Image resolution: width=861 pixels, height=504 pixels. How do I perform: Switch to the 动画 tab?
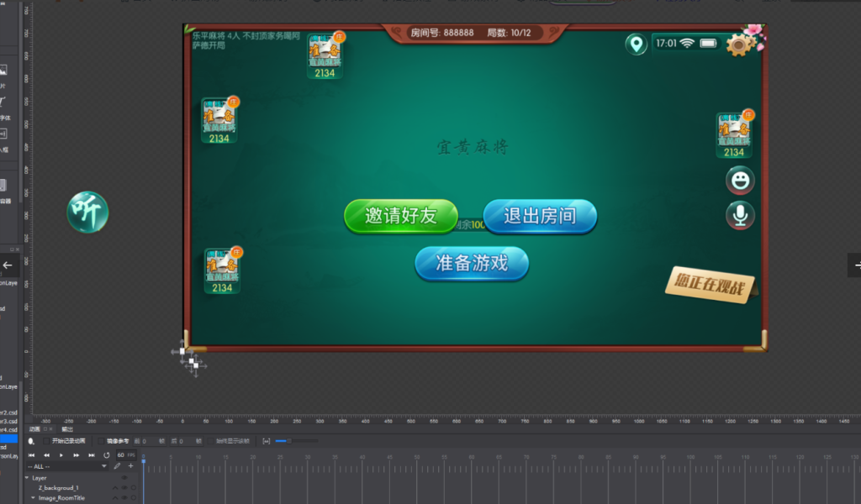pos(34,429)
